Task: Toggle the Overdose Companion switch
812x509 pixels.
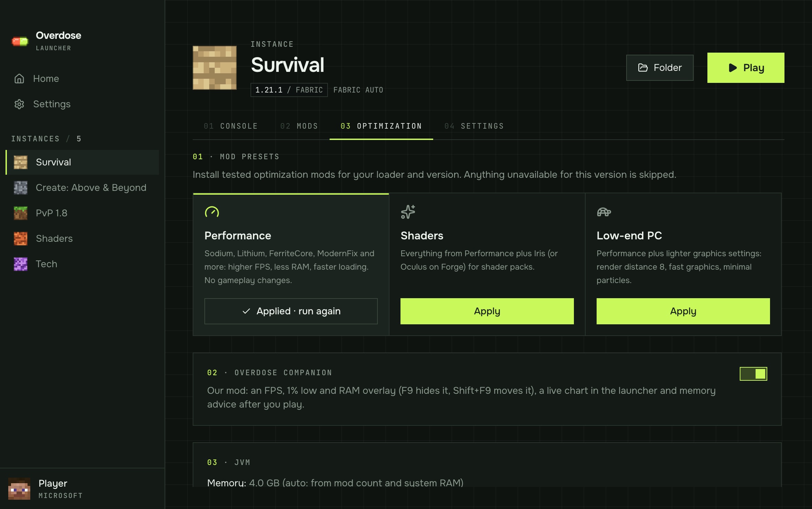Action: 753,374
